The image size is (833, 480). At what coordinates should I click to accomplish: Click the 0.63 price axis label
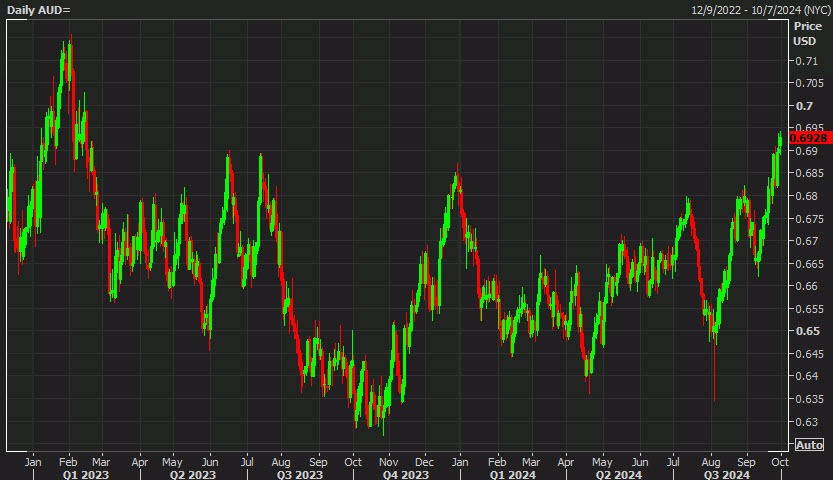click(x=806, y=422)
